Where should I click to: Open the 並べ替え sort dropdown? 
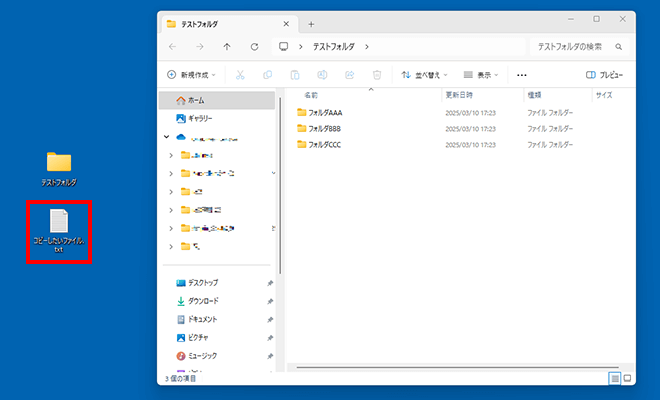(x=424, y=75)
